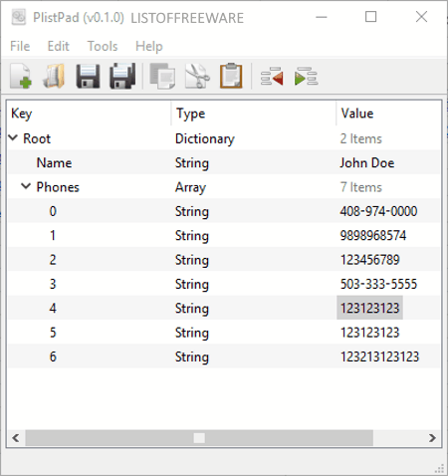Click the Save As double-floppy icon
The height and width of the screenshot is (476, 448).
tap(122, 77)
